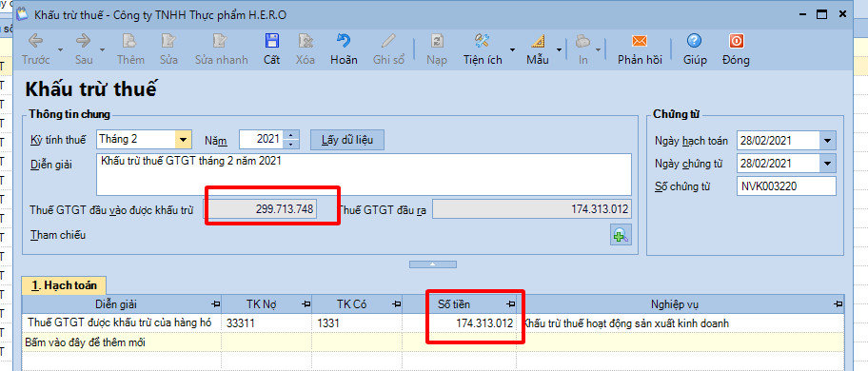
Task: Select TK Nợ cell 33311
Action: click(x=267, y=323)
